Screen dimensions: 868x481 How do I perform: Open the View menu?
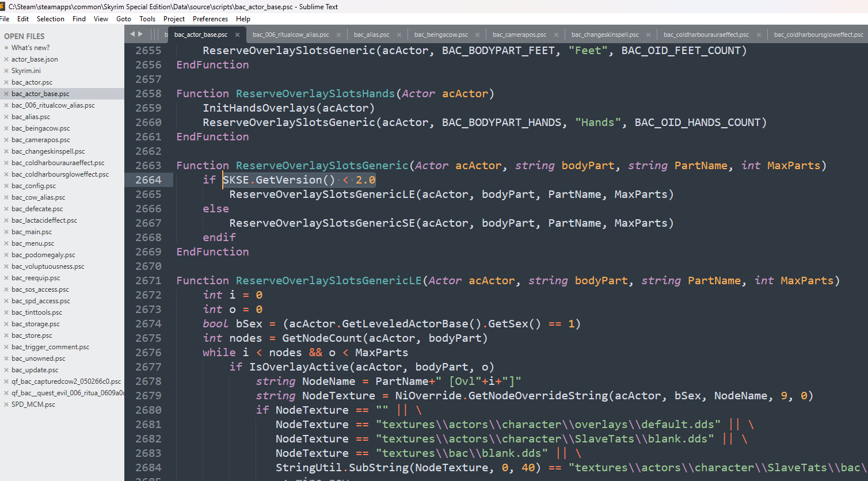pyautogui.click(x=101, y=19)
